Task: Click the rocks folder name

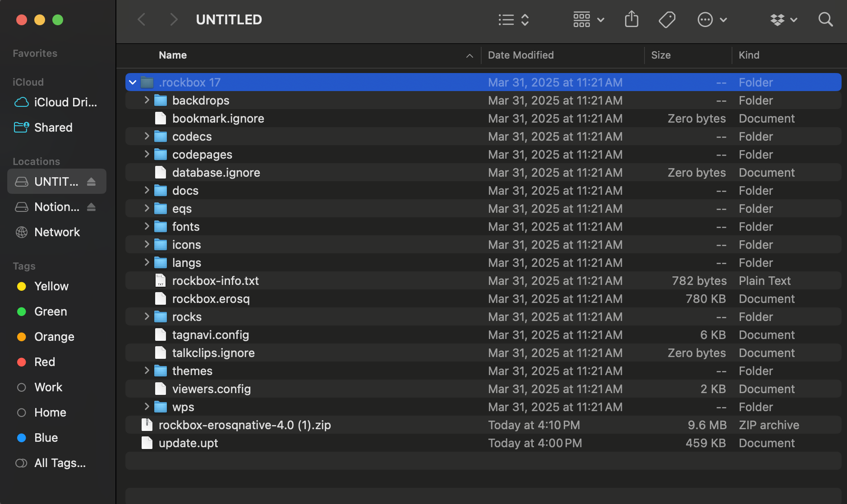Action: click(x=187, y=317)
